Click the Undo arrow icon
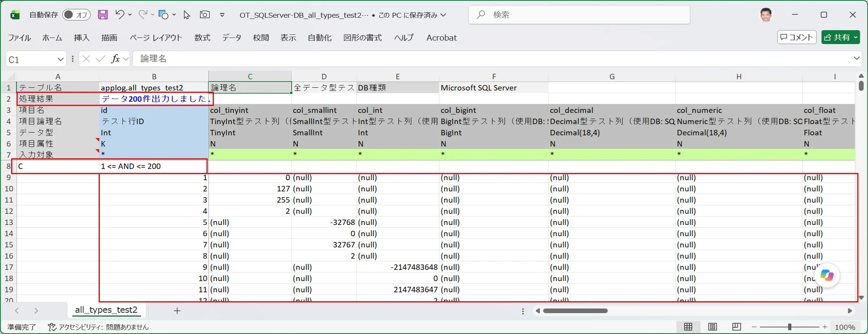Image resolution: width=868 pixels, height=334 pixels. pyautogui.click(x=120, y=15)
